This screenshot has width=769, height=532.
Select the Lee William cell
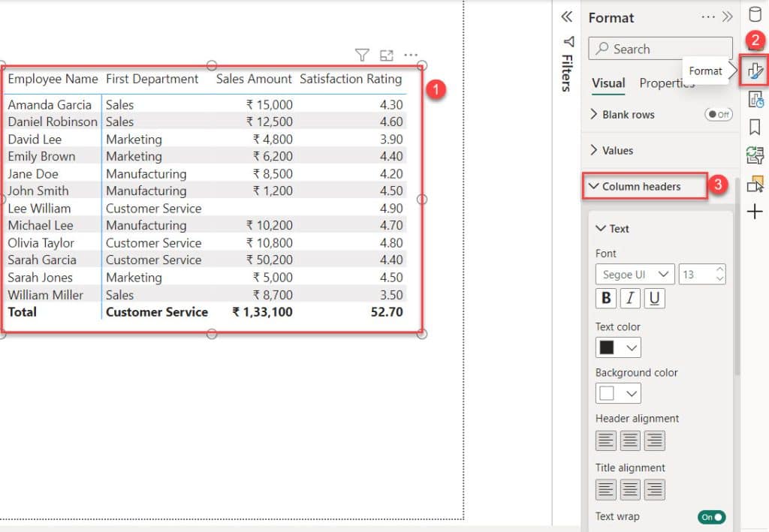[x=39, y=208]
